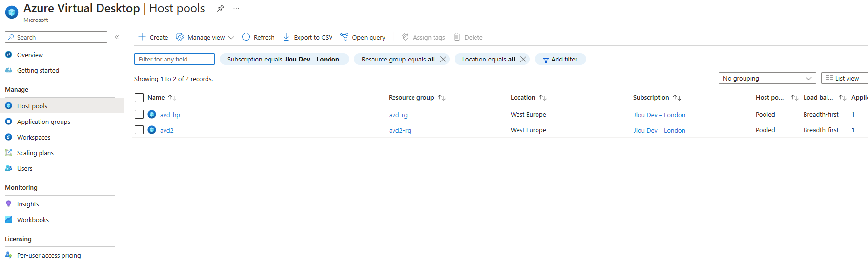Click the Refresh circular arrow icon
Image resolution: width=868 pixels, height=264 pixels.
pyautogui.click(x=246, y=37)
